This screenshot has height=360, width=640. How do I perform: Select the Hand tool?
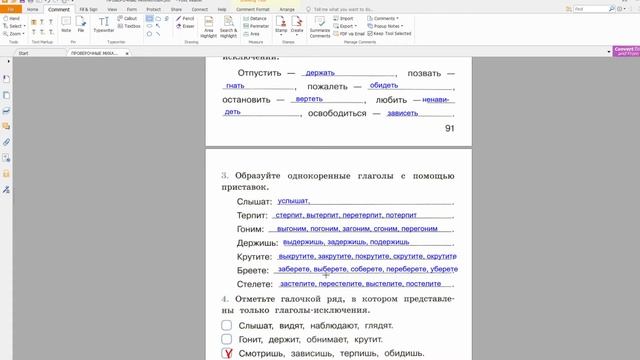pos(11,19)
